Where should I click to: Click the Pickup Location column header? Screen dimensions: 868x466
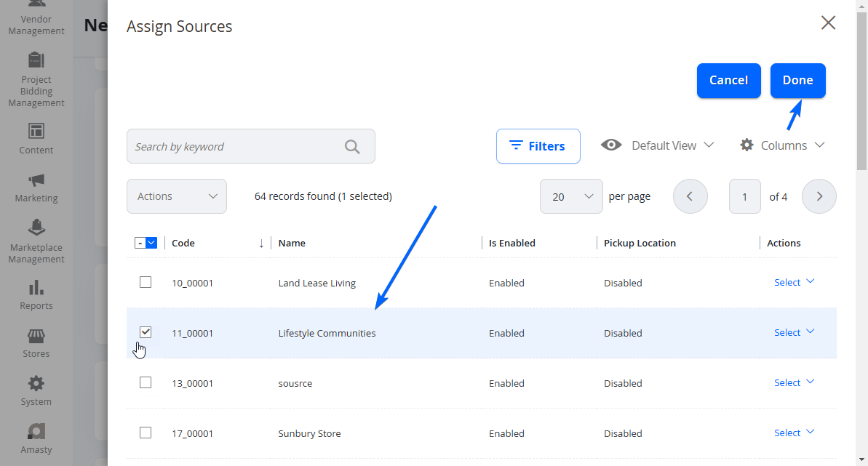(x=640, y=243)
